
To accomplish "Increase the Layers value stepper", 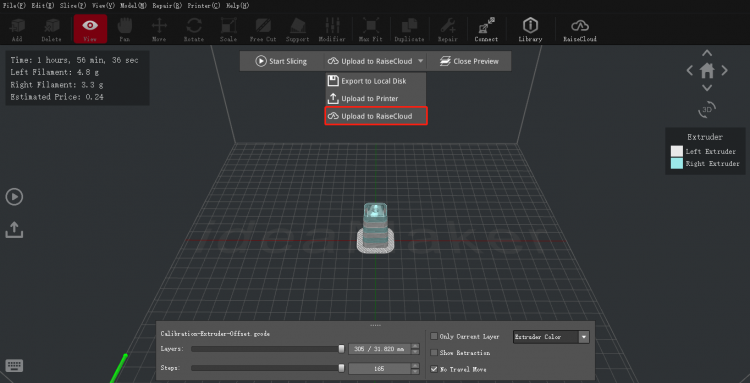I will (x=415, y=346).
